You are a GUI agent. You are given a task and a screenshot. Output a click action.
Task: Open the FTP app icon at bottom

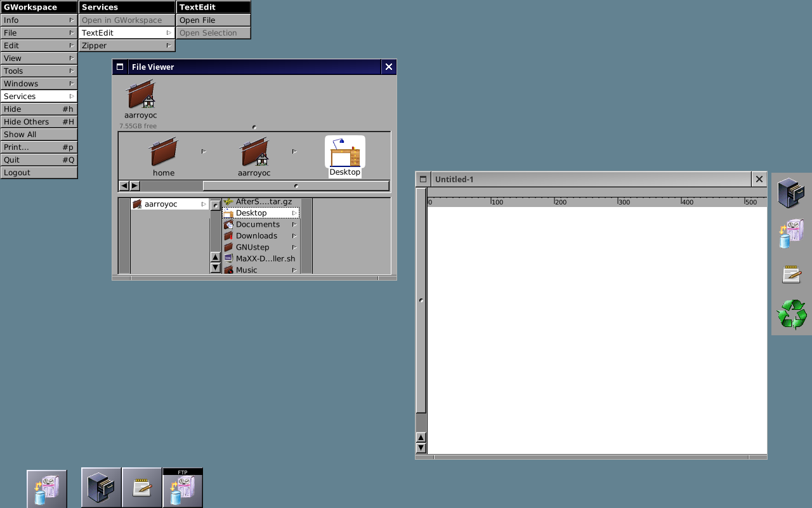[x=183, y=488]
